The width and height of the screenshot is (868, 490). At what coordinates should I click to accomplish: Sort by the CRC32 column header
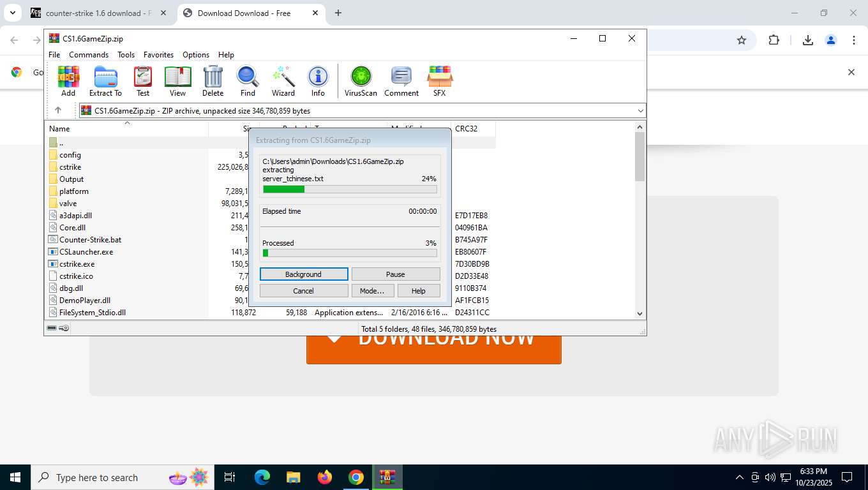coord(473,128)
